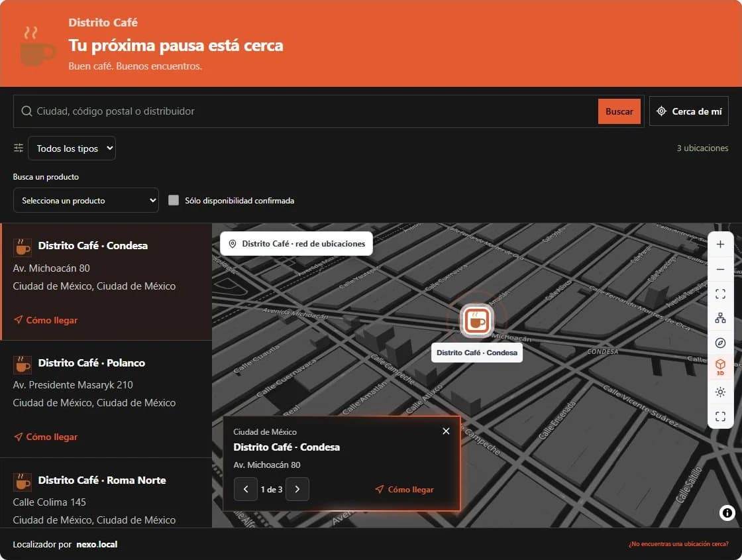The image size is (742, 560).
Task: Open the nexo.local link
Action: 97,544
